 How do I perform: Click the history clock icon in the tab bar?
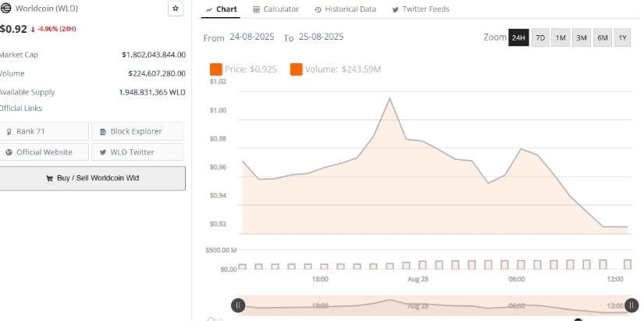tap(318, 9)
